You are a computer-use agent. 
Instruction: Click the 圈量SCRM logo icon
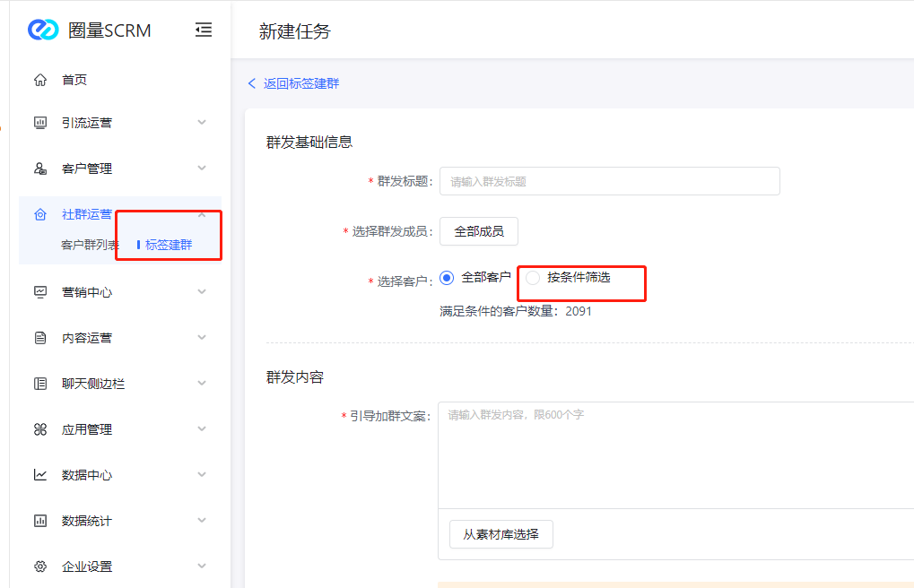pyautogui.click(x=43, y=30)
